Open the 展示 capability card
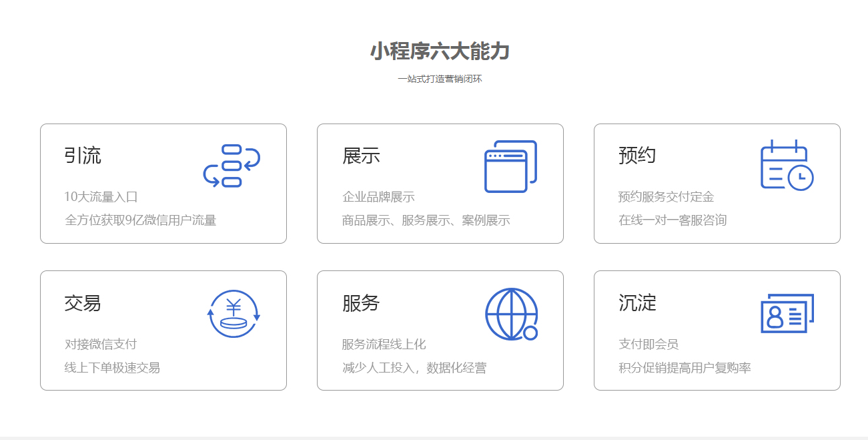The width and height of the screenshot is (868, 440). (441, 182)
